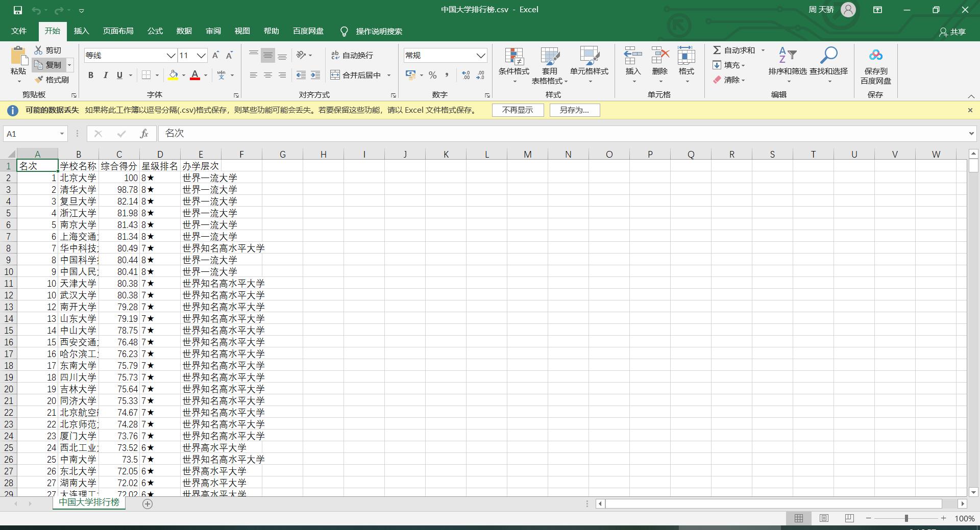Open Find and Select (查找和选择)

pyautogui.click(x=828, y=65)
